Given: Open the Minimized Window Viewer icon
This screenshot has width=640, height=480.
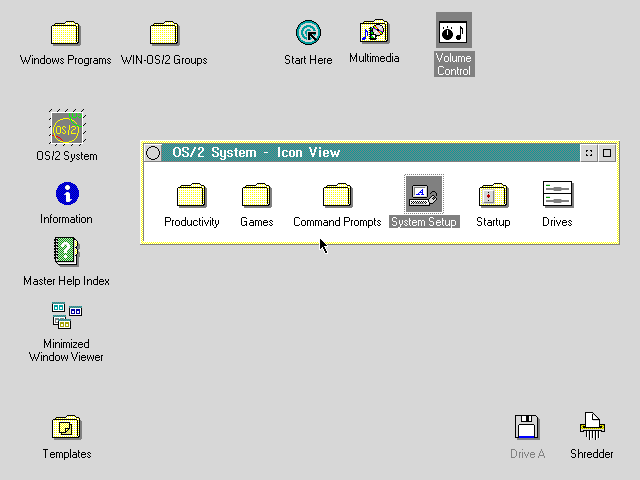Looking at the screenshot, I should pyautogui.click(x=67, y=315).
